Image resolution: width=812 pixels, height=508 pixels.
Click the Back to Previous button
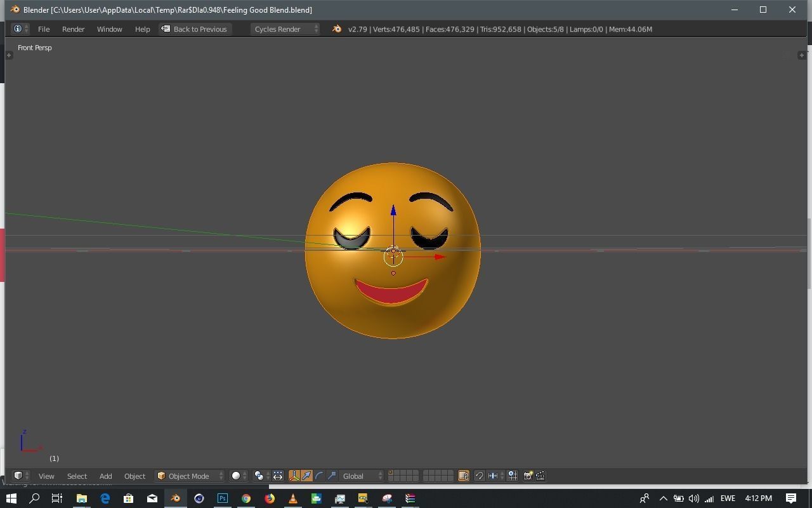point(194,29)
